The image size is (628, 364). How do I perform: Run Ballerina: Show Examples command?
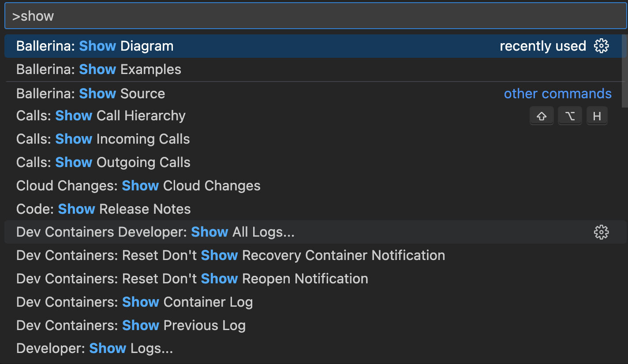tap(313, 69)
